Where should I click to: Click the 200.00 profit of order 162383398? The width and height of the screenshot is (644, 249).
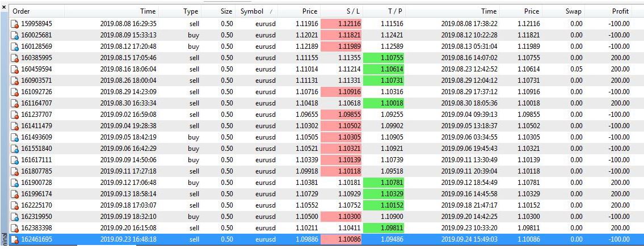click(620, 228)
